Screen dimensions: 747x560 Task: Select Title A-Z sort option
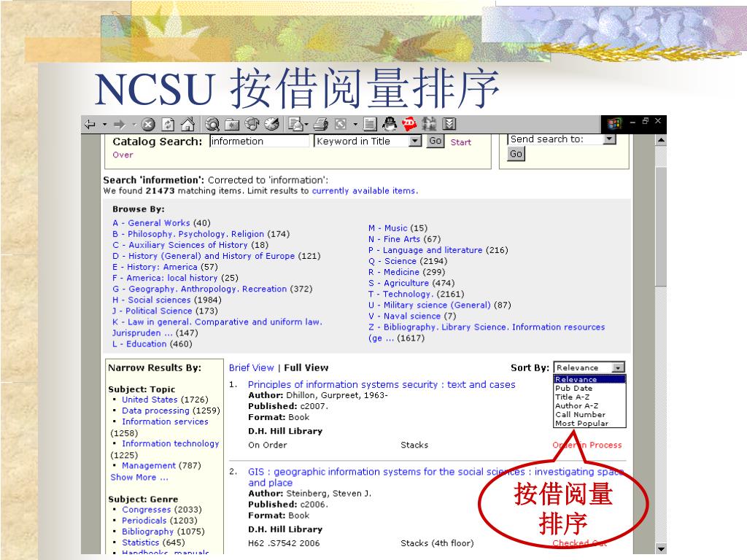pyautogui.click(x=572, y=397)
